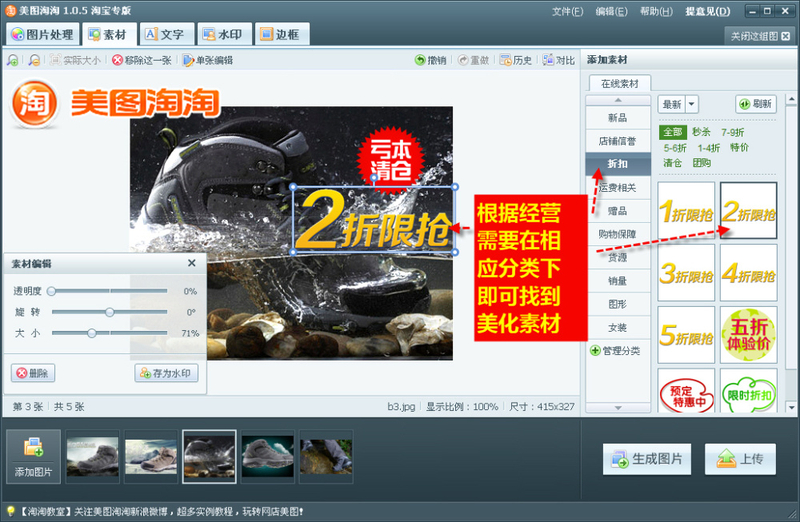This screenshot has width=800, height=522.
Task: Click the zoom in magnifier icon
Action: [x=13, y=60]
